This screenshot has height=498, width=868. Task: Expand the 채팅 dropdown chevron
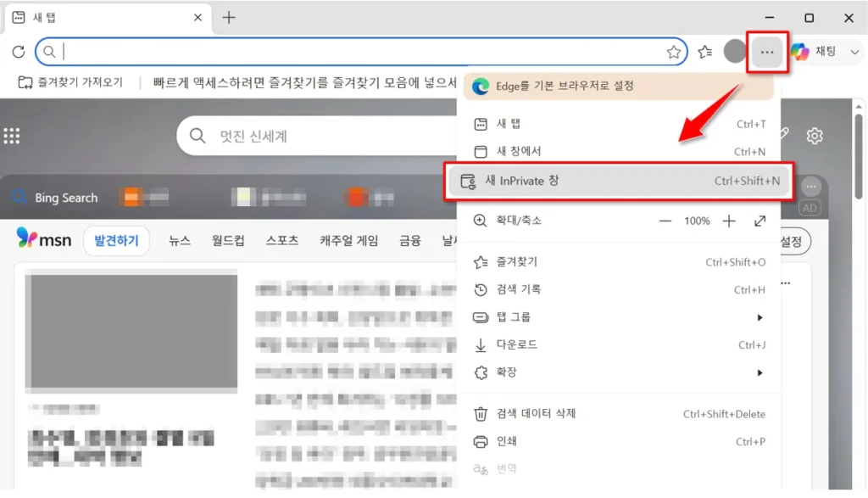click(854, 52)
